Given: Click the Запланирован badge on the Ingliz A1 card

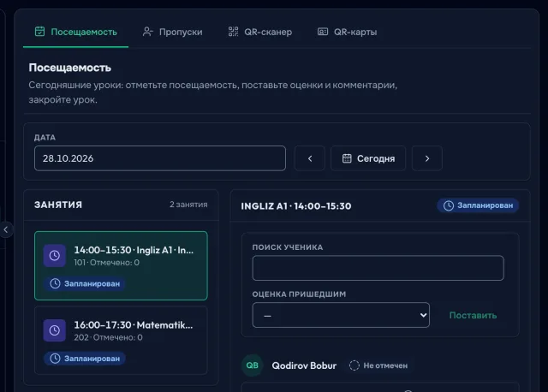Looking at the screenshot, I should click(x=85, y=283).
